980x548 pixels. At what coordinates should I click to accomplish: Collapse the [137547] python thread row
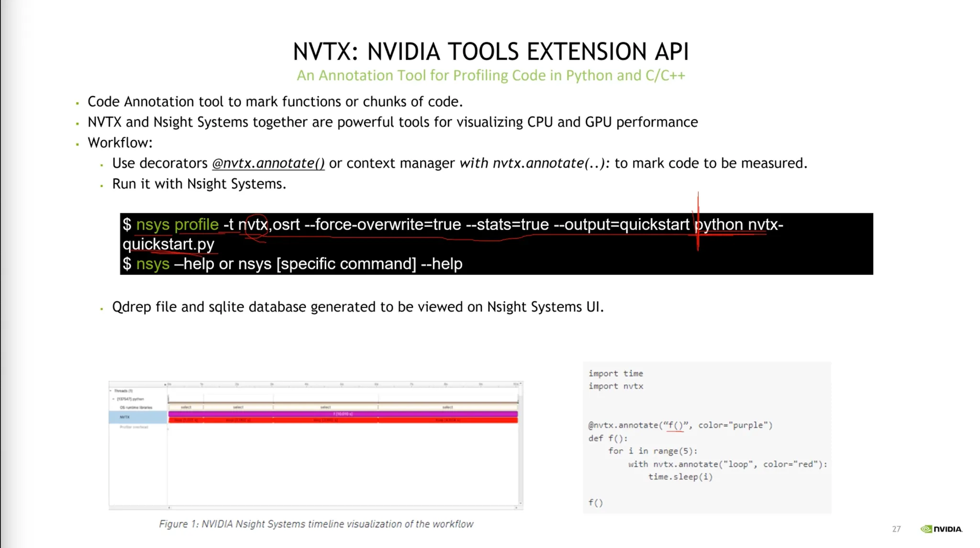(x=113, y=399)
